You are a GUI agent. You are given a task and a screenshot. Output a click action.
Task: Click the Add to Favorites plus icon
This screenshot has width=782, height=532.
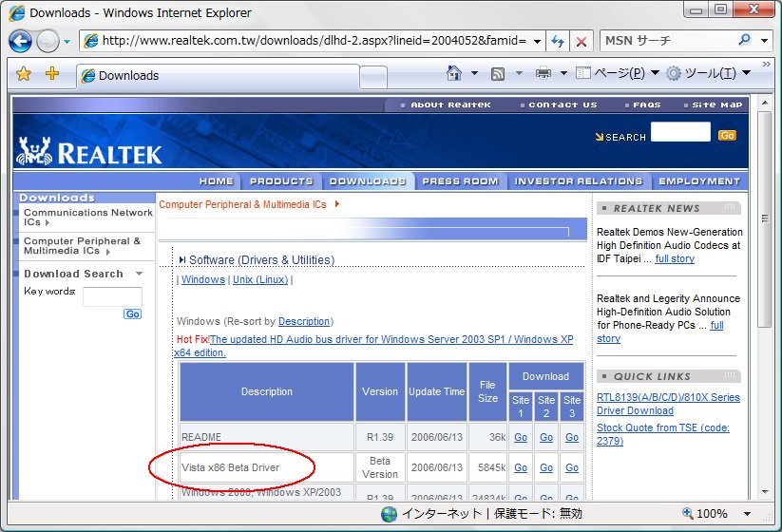pos(52,74)
